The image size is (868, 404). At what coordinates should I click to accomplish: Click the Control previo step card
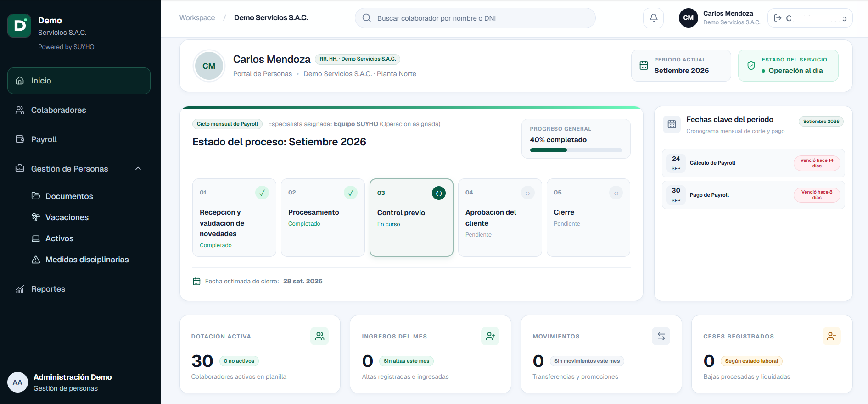click(x=411, y=217)
